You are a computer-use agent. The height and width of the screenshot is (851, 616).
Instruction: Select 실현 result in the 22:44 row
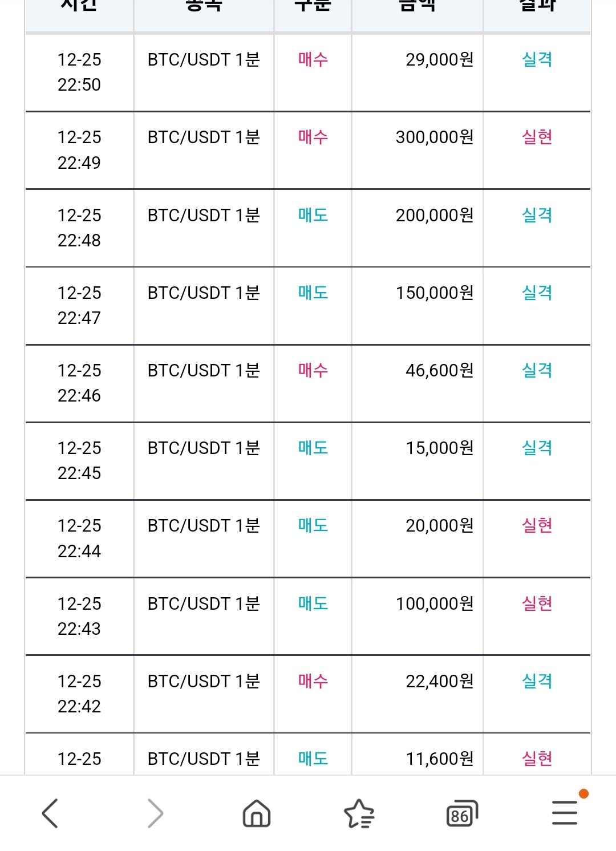[537, 525]
